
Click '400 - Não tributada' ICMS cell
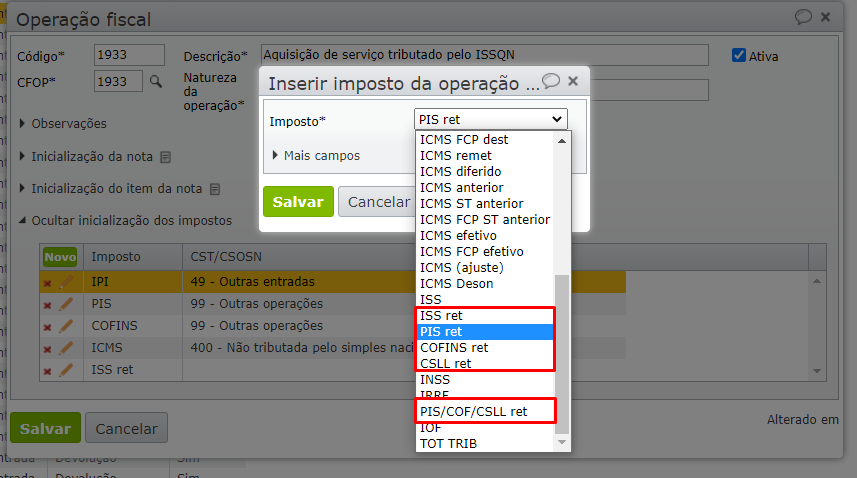tap(302, 347)
